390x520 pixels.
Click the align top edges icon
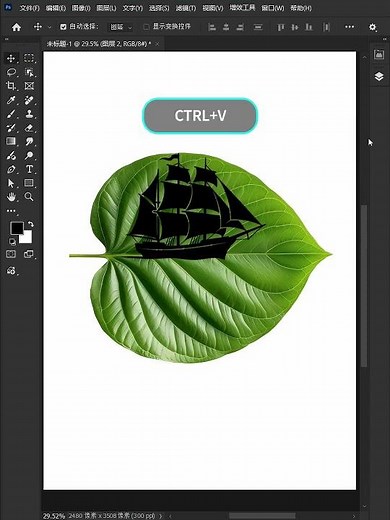[x=281, y=27]
